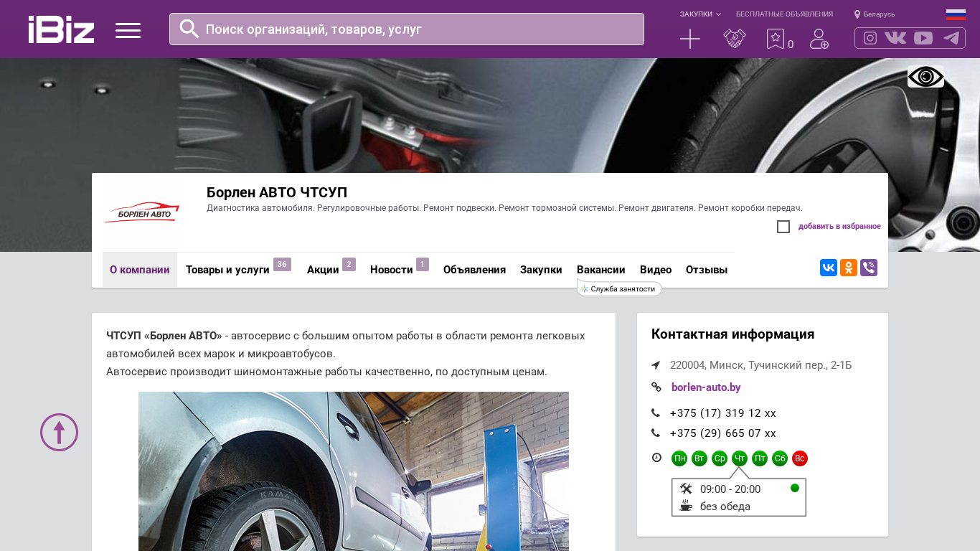
Task: Select Saturday (Сб) schedule day
Action: [x=780, y=458]
